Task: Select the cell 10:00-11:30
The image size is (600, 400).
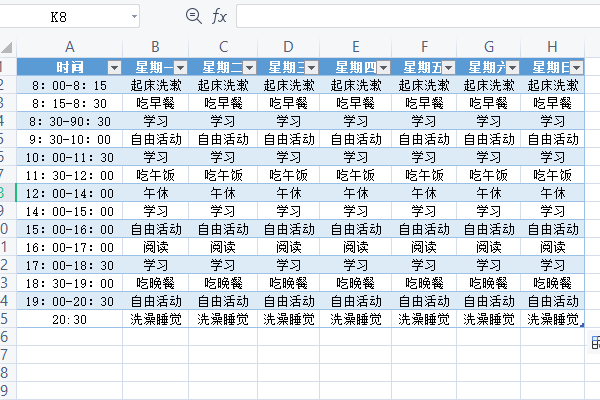Action: click(70, 157)
